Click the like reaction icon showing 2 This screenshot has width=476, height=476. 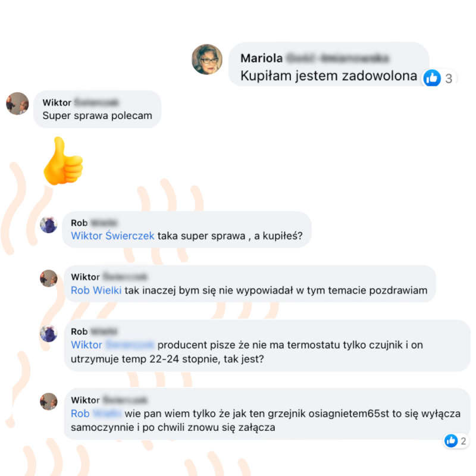451,440
